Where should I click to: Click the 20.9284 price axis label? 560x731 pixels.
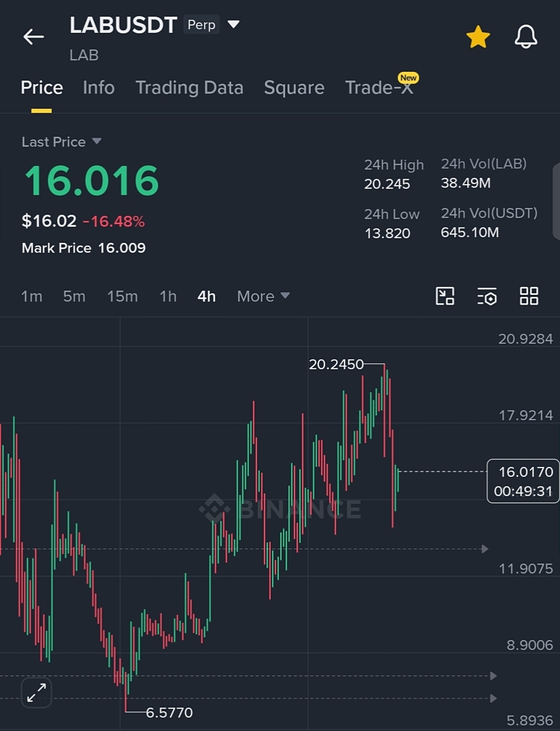525,339
